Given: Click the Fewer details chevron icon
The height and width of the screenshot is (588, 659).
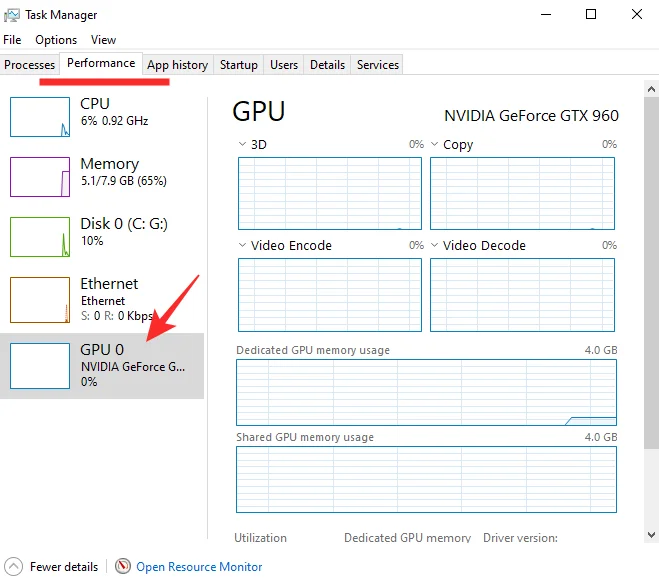Looking at the screenshot, I should click(x=12, y=567).
